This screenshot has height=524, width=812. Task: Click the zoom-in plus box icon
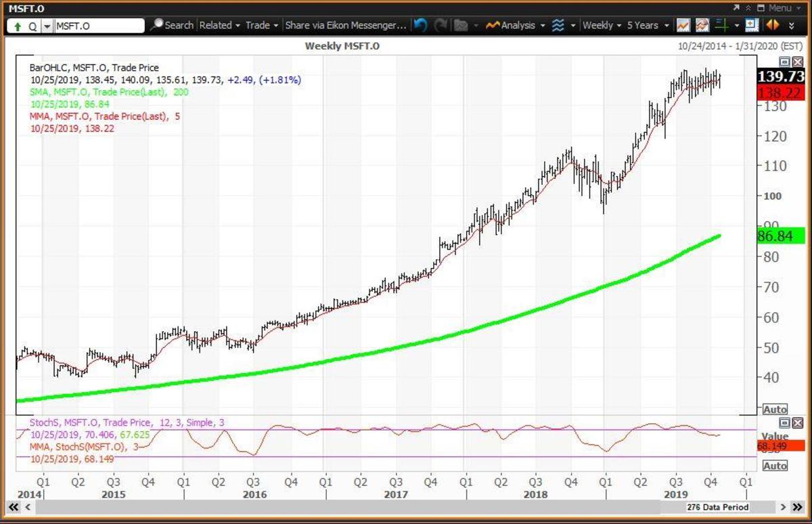(x=751, y=25)
